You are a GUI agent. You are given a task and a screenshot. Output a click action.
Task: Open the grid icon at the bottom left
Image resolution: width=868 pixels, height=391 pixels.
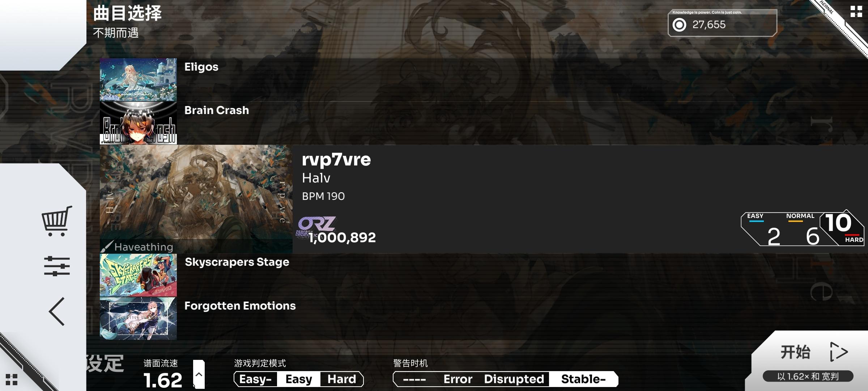[x=12, y=379]
